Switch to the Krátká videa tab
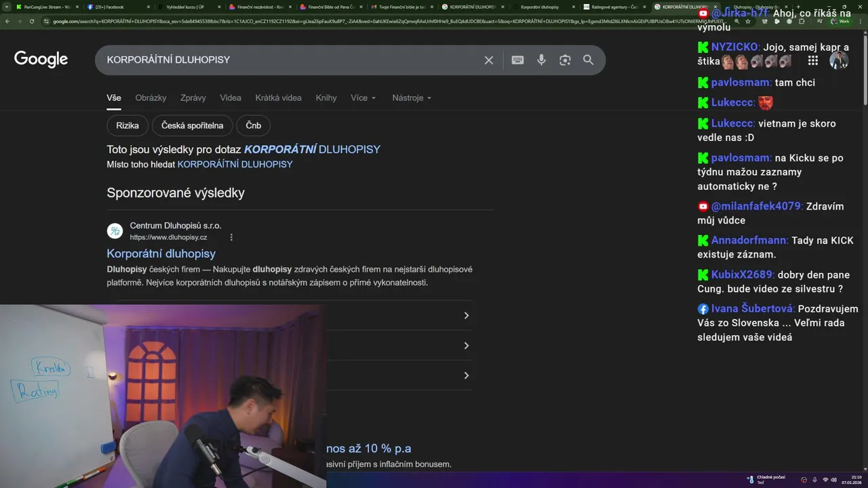The image size is (868, 488). click(x=278, y=98)
